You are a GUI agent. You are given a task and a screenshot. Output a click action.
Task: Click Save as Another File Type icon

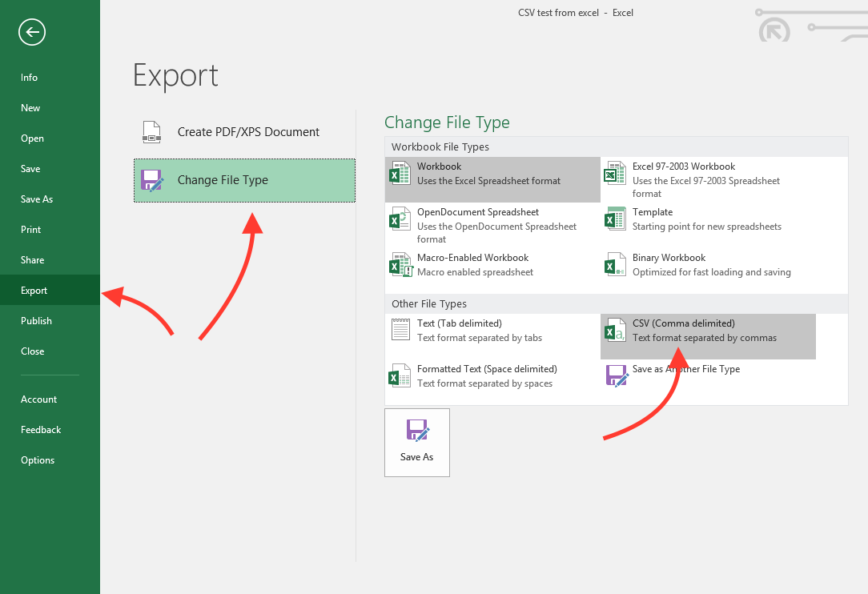tap(616, 375)
